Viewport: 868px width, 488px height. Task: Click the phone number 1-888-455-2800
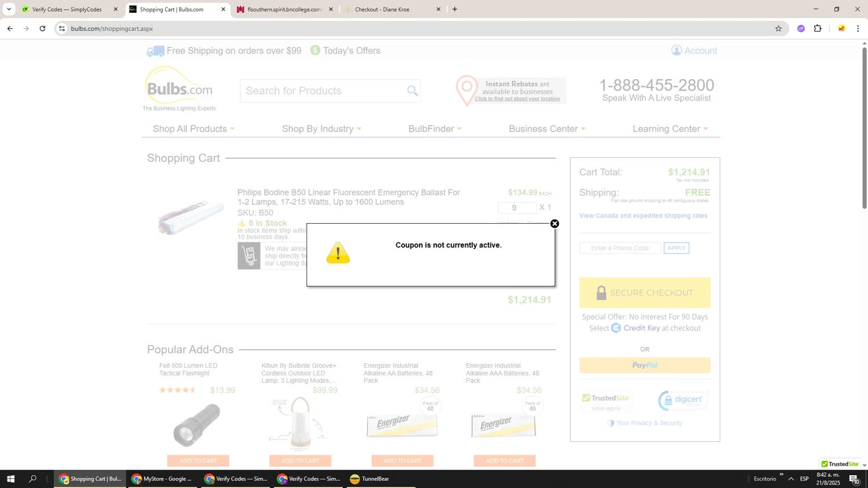(x=657, y=85)
